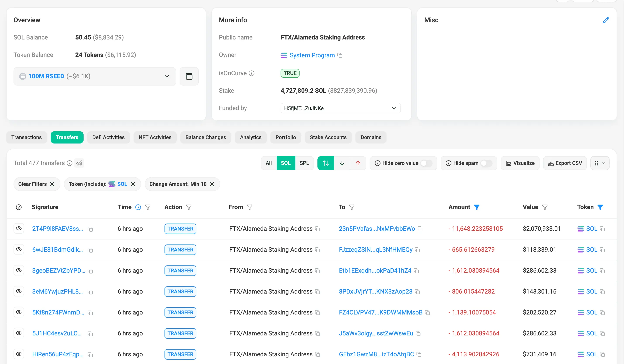
Task: Select the both-directions flow arrows icon
Action: click(326, 163)
